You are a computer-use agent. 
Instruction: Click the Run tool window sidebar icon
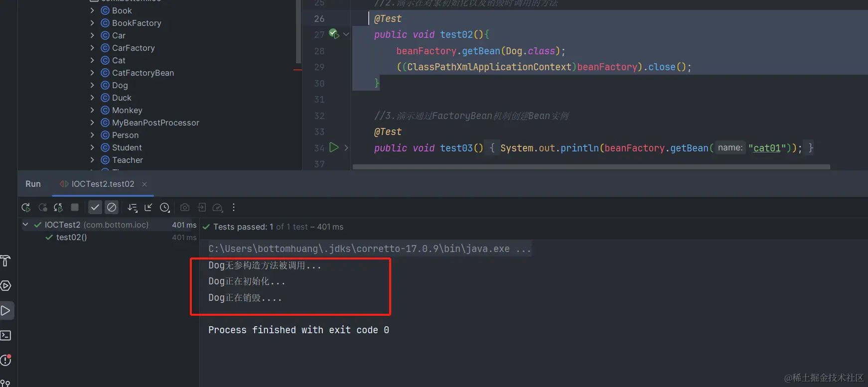[5, 310]
